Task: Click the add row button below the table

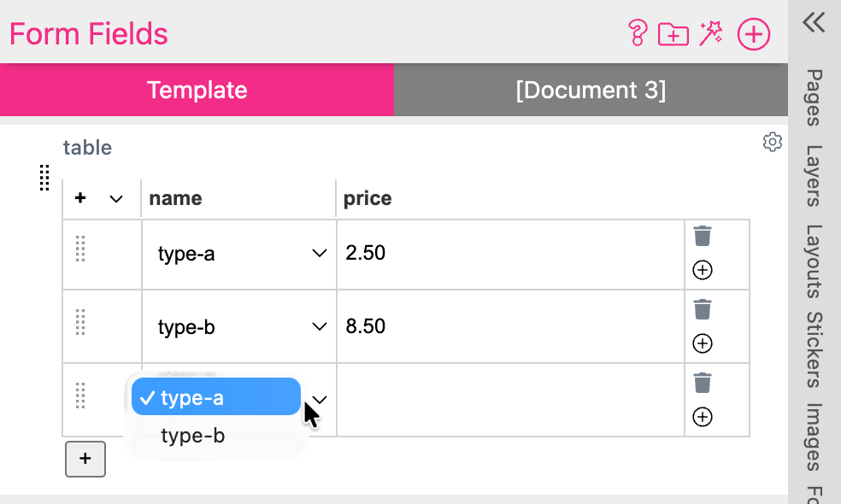Action: pos(85,459)
